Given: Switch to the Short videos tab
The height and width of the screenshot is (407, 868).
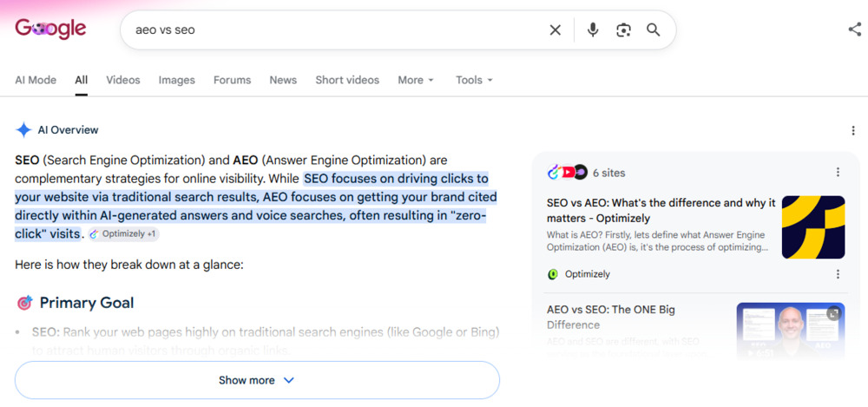Looking at the screenshot, I should pyautogui.click(x=347, y=80).
